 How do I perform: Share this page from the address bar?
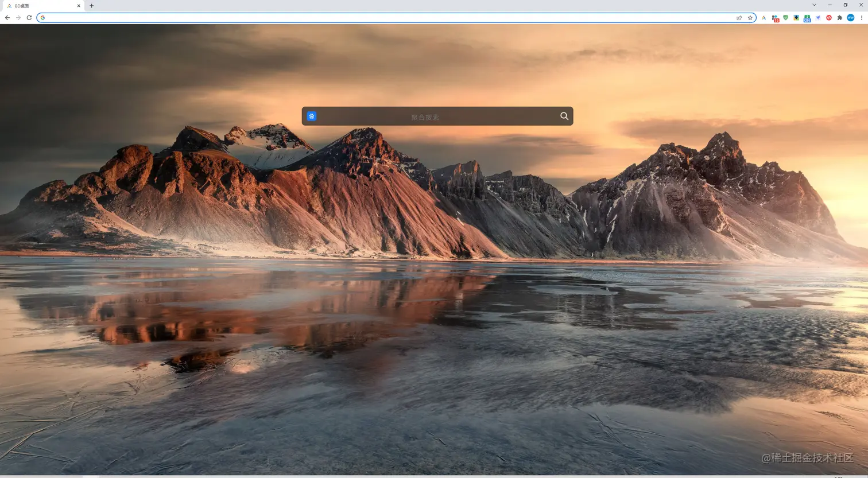[x=739, y=18]
